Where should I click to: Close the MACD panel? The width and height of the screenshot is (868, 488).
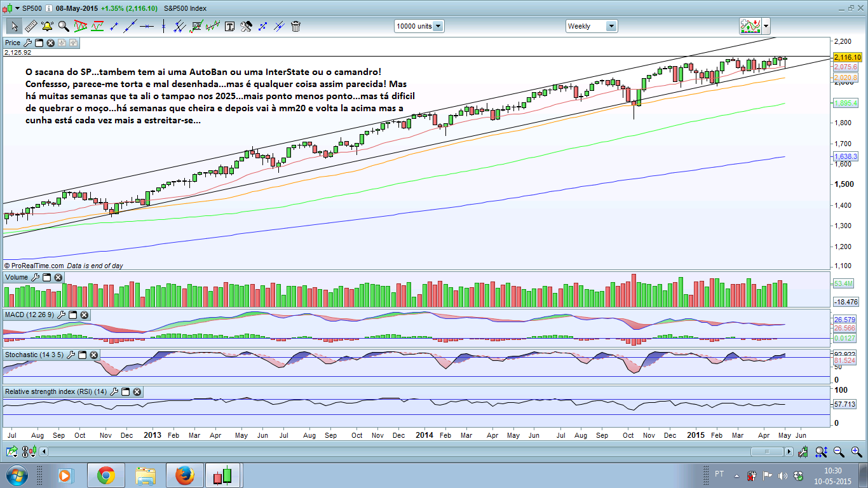84,315
